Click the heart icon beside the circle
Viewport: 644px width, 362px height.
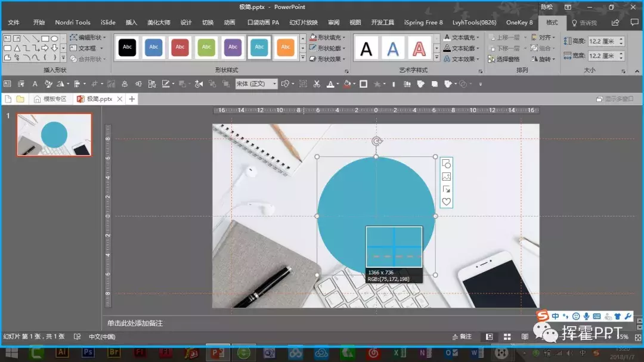pyautogui.click(x=447, y=202)
